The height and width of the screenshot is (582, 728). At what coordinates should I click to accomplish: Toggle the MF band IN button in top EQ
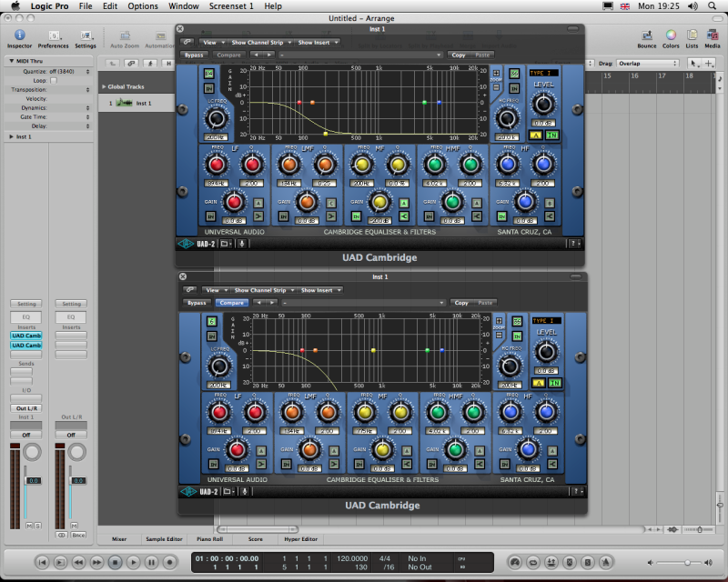pyautogui.click(x=356, y=216)
